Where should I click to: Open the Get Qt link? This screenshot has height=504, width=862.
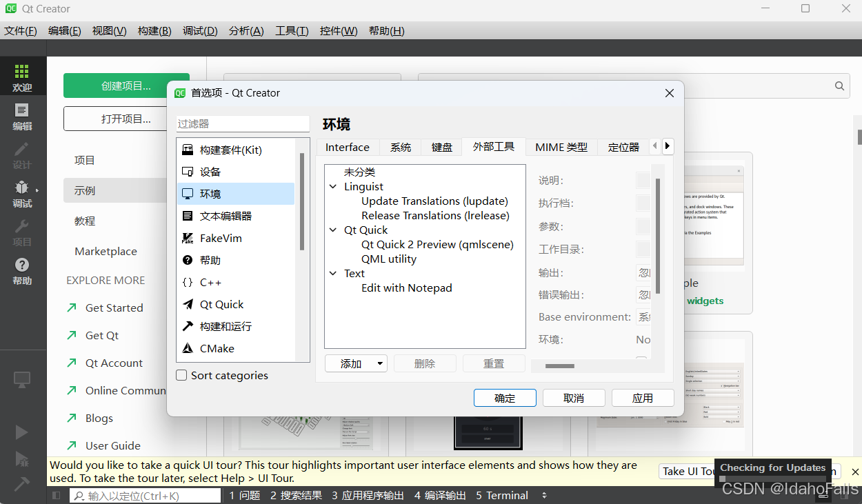coord(102,335)
